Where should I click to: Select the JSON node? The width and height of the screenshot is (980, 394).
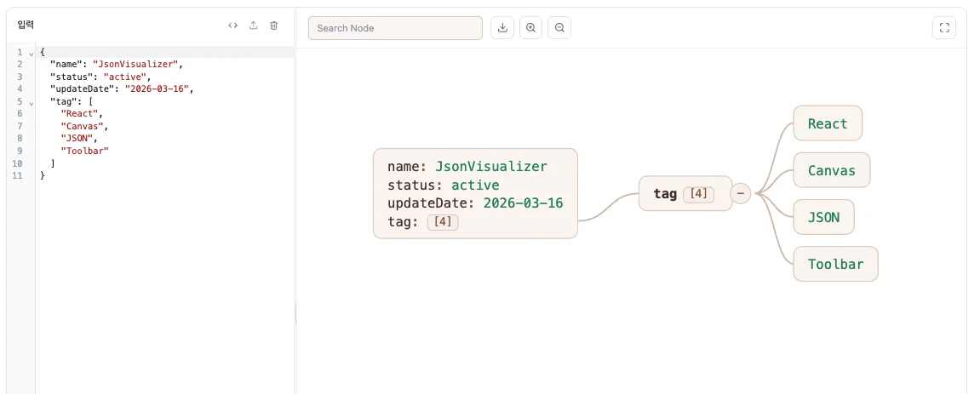click(823, 217)
